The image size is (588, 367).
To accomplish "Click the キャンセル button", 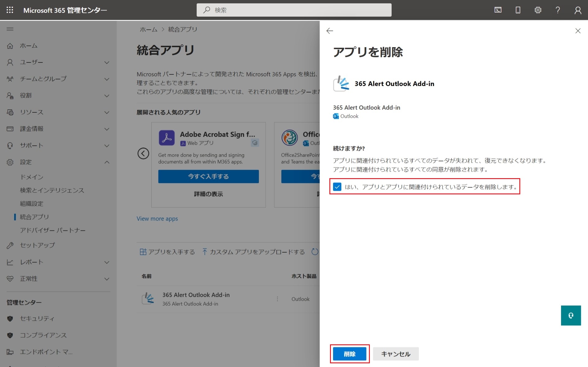I will (x=396, y=354).
